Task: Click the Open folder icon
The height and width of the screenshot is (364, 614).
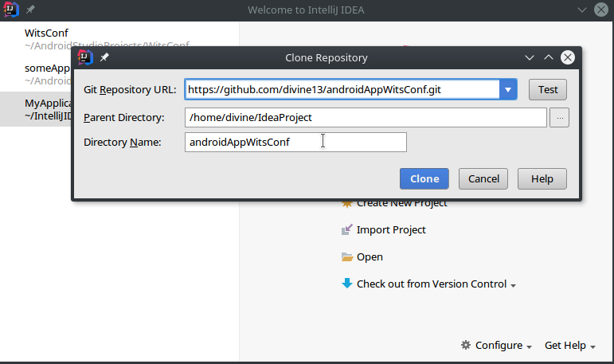Action: (347, 257)
